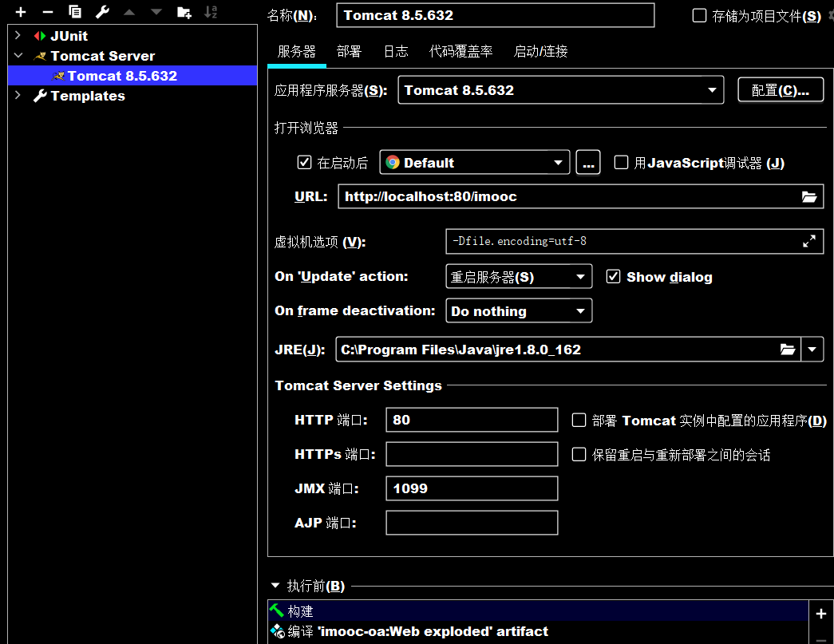The height and width of the screenshot is (644, 834).
Task: Expand VM options field with arrows icon
Action: click(809, 242)
